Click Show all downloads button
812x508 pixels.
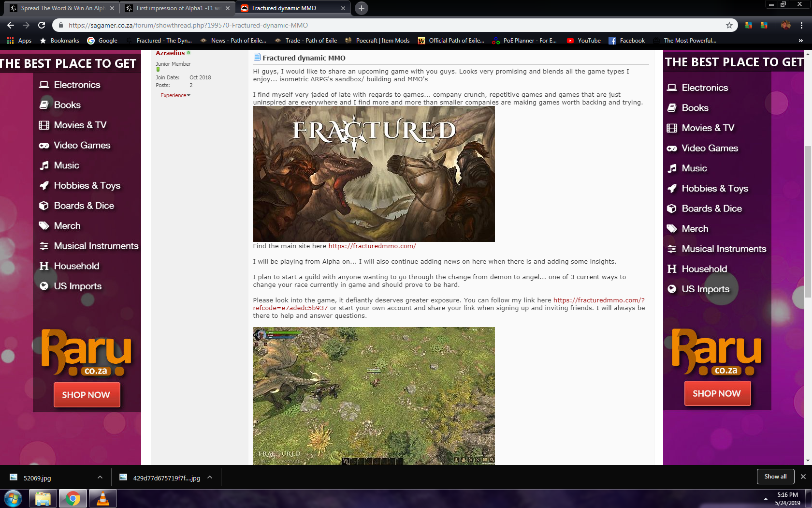775,477
